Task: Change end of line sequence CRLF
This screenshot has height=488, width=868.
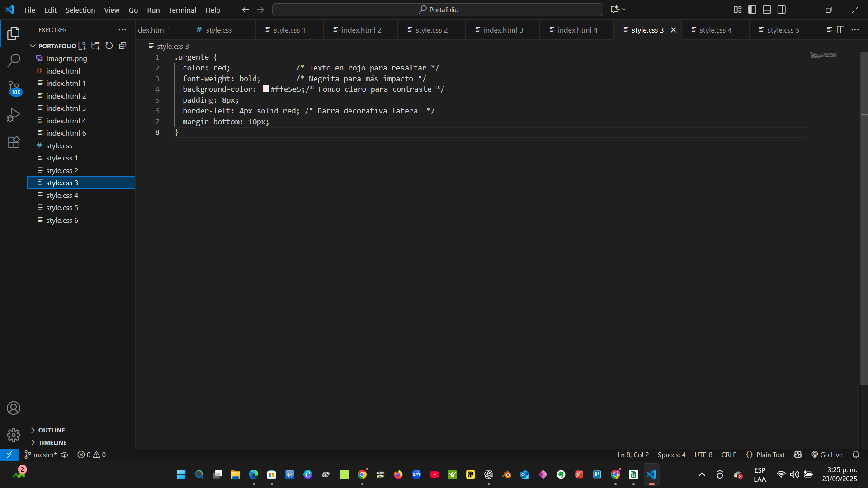Action: click(729, 455)
